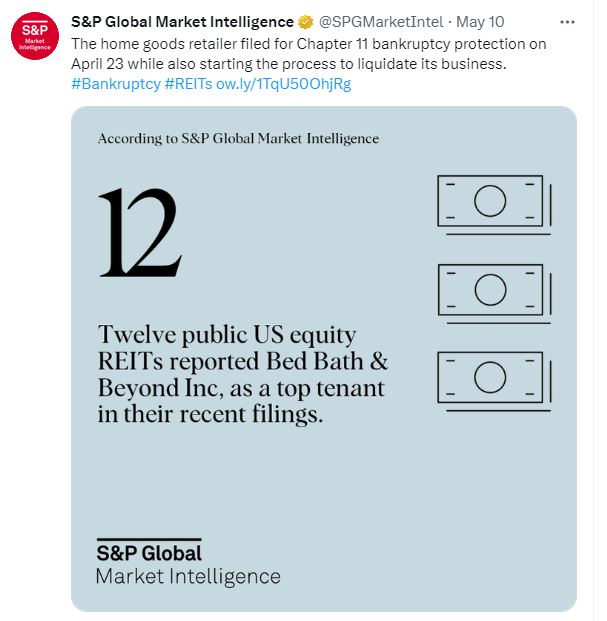
Task: Open the attached infographic image
Action: [323, 450]
